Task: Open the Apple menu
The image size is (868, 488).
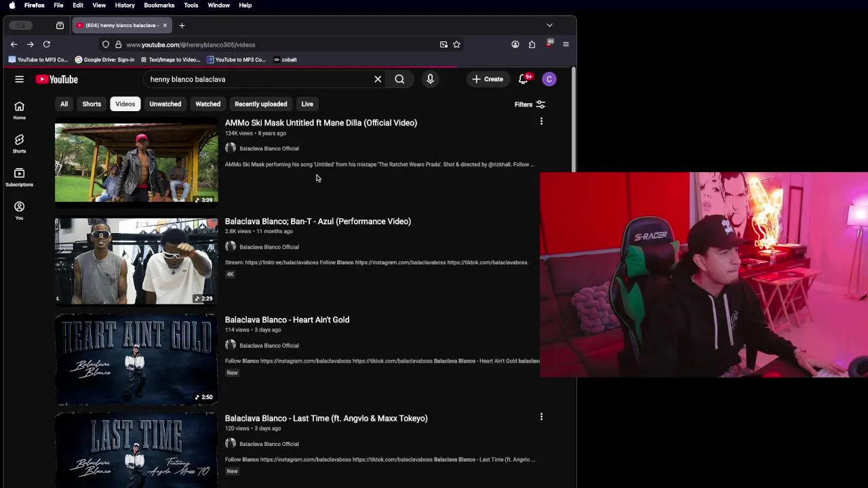Action: pos(12,5)
